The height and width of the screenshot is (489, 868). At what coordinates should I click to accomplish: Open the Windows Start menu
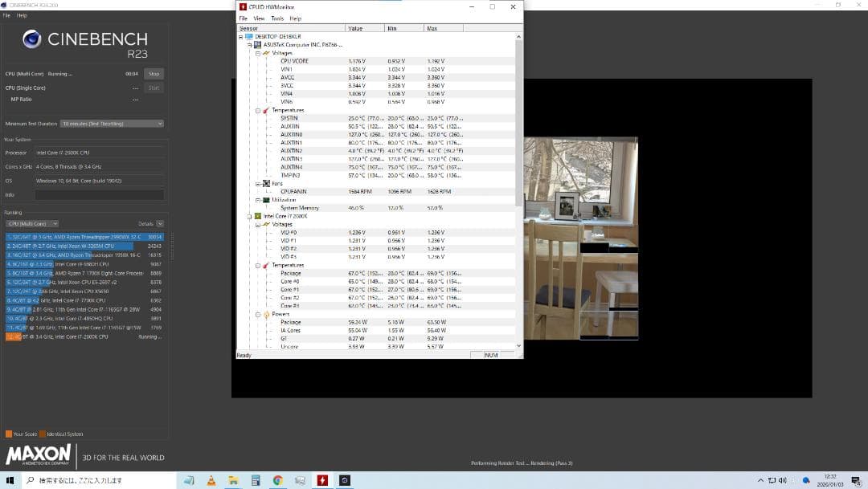(10, 480)
